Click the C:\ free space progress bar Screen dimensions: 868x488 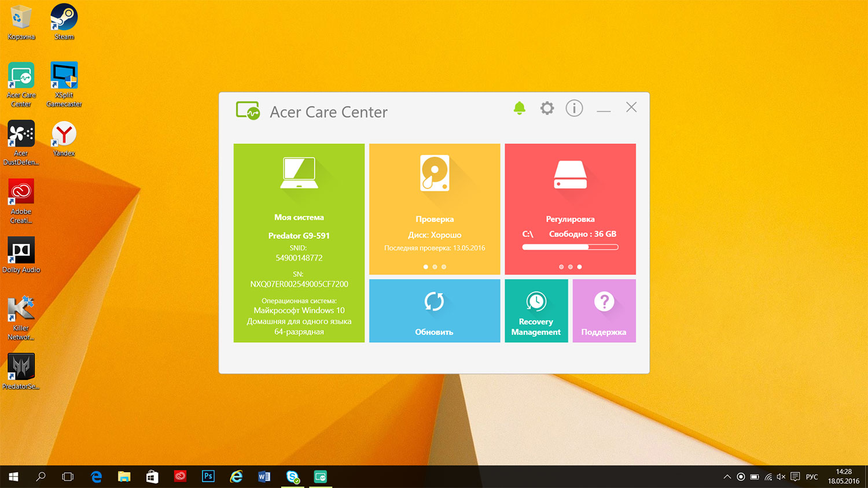click(x=570, y=247)
